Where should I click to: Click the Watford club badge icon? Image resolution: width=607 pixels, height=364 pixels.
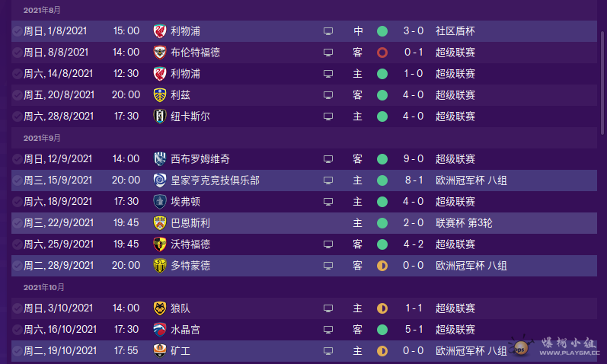[159, 244]
